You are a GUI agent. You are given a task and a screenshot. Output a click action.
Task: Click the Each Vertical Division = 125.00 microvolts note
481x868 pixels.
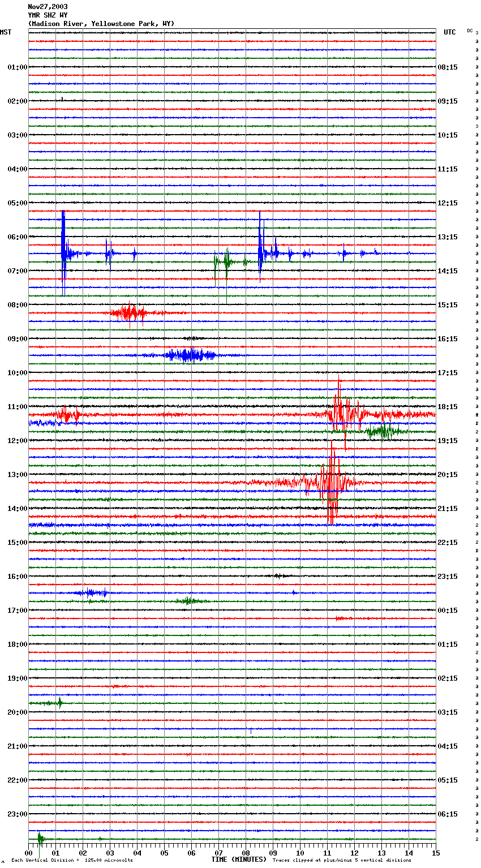pyautogui.click(x=72, y=860)
